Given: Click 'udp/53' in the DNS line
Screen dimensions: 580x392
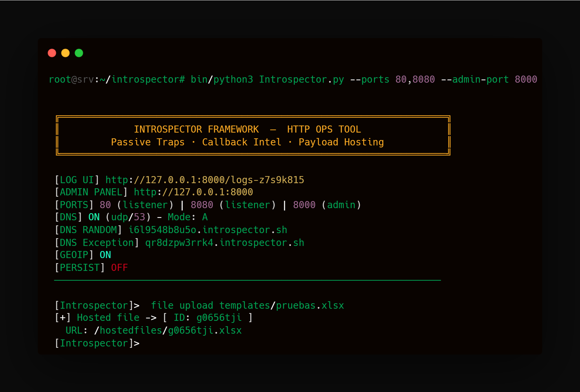Looking at the screenshot, I should [x=128, y=217].
